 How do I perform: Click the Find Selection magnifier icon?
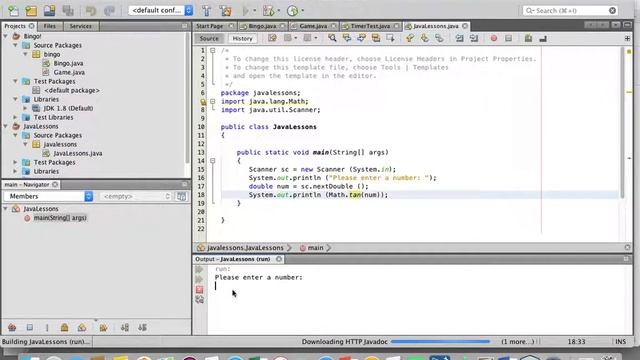point(332,38)
